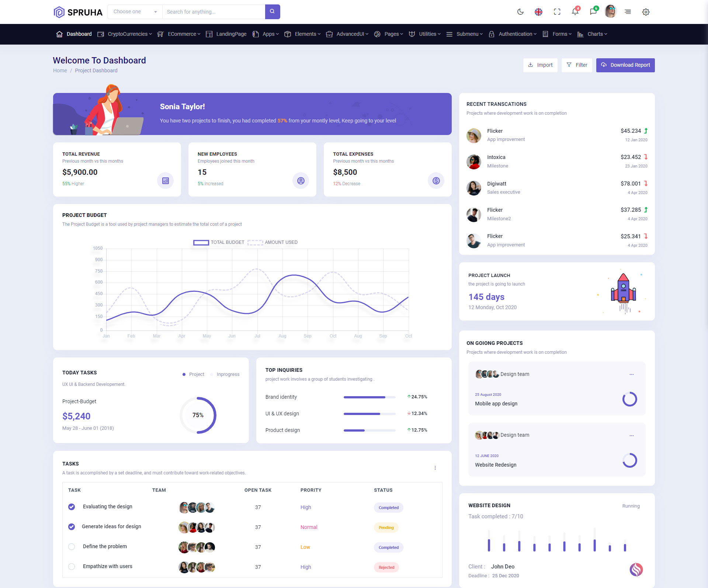Uncheck 'Evaluating the design' task

pyautogui.click(x=72, y=507)
